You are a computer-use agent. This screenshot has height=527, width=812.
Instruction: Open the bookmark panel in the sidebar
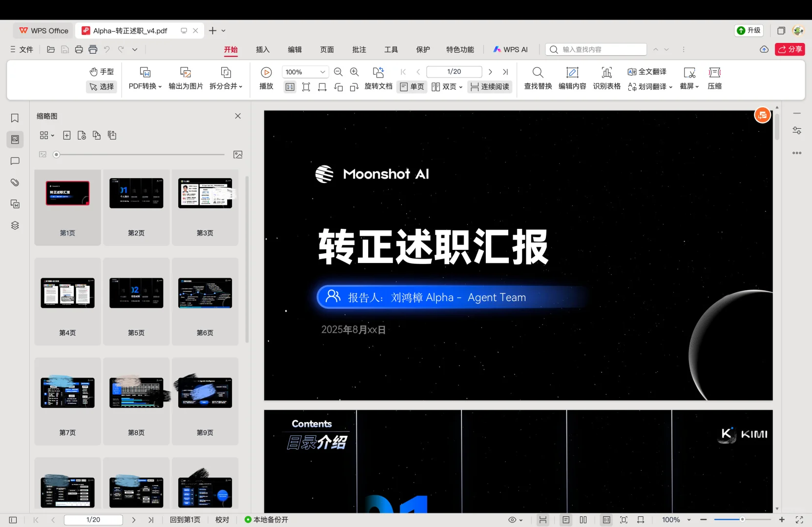(15, 118)
